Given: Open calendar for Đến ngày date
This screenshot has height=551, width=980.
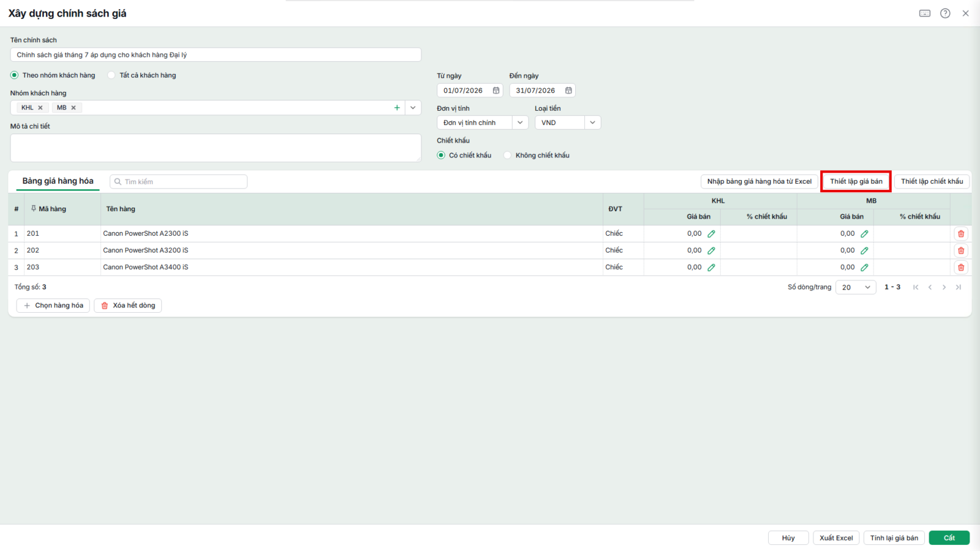Looking at the screenshot, I should coord(568,91).
